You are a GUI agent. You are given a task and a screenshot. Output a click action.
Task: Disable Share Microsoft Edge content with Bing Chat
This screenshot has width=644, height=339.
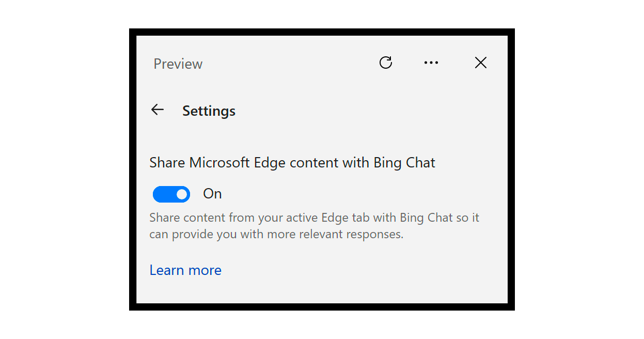pyautogui.click(x=171, y=194)
